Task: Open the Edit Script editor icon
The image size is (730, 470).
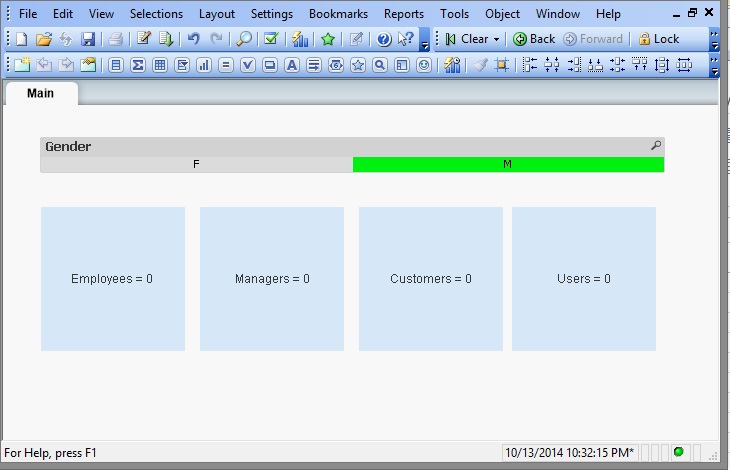Action: click(x=144, y=39)
